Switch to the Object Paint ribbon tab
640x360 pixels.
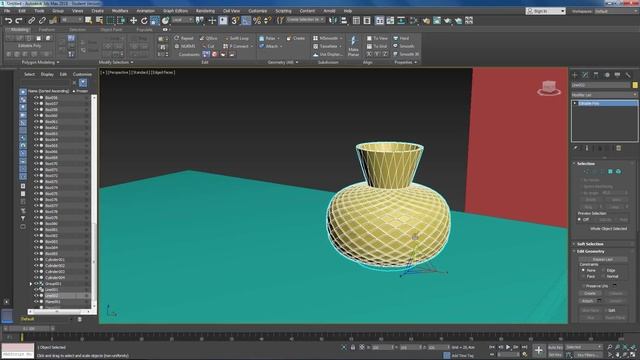(x=111, y=30)
